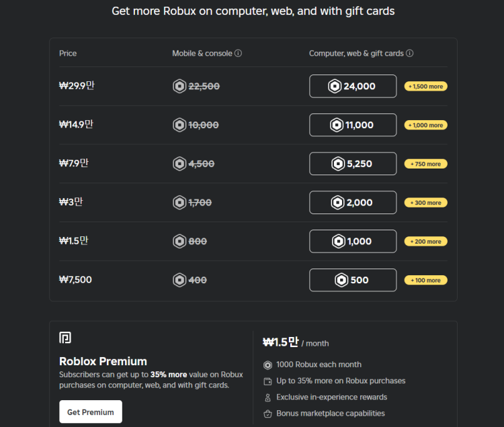Choose the 5,250 Robux package
This screenshot has width=504, height=427.
pyautogui.click(x=353, y=164)
